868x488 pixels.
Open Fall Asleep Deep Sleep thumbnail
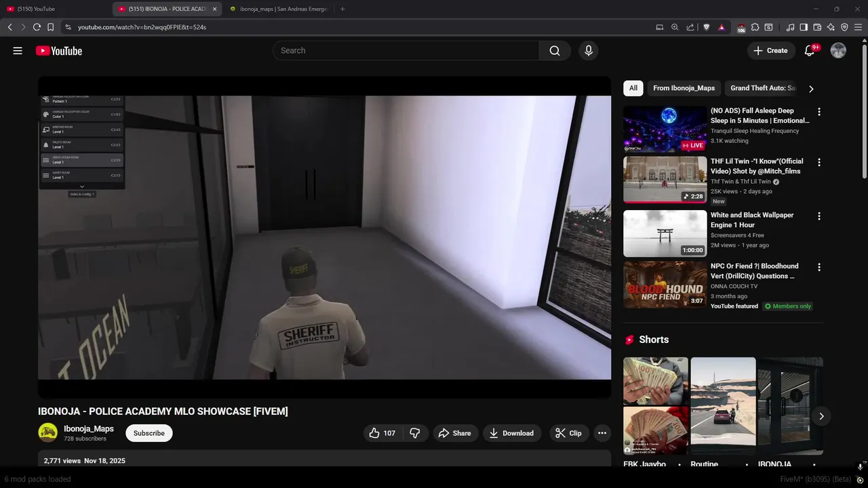(665, 129)
